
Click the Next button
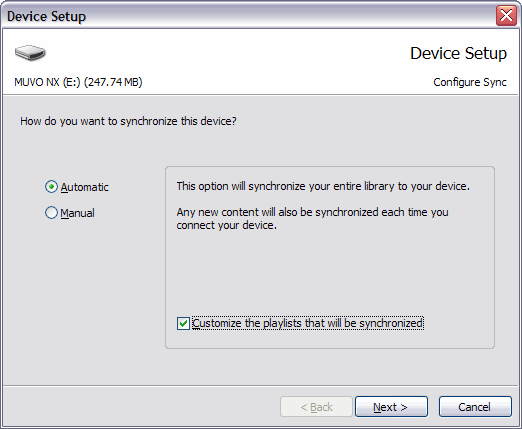point(391,407)
